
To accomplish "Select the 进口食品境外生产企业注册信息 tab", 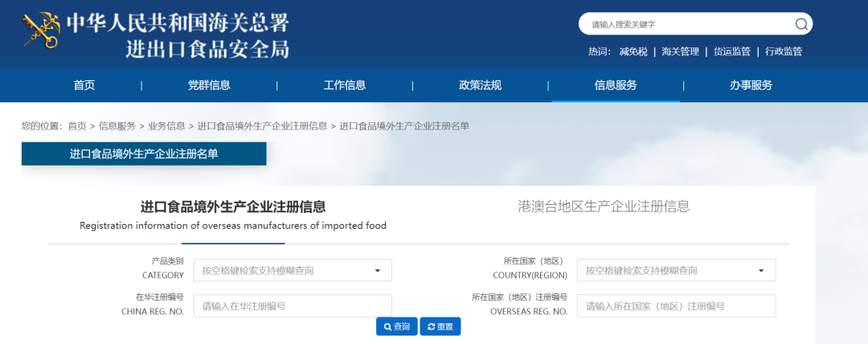I will pos(233,207).
